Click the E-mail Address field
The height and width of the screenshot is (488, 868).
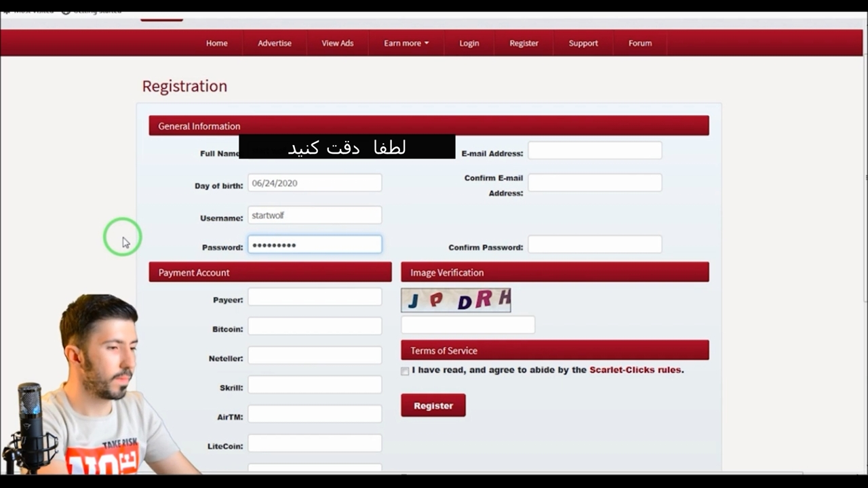595,151
